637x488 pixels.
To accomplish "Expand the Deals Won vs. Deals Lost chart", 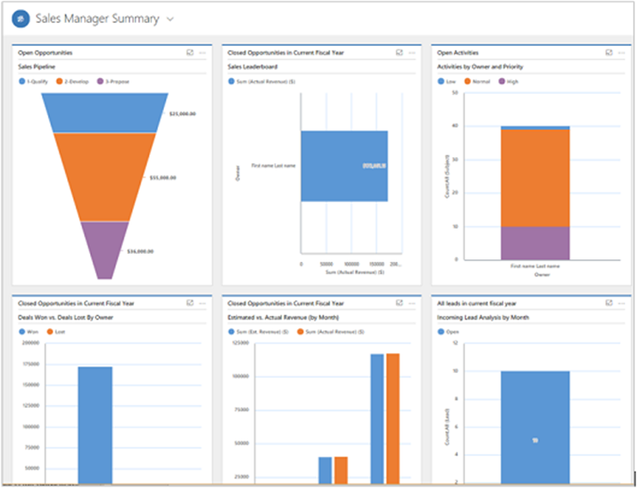I will click(190, 303).
